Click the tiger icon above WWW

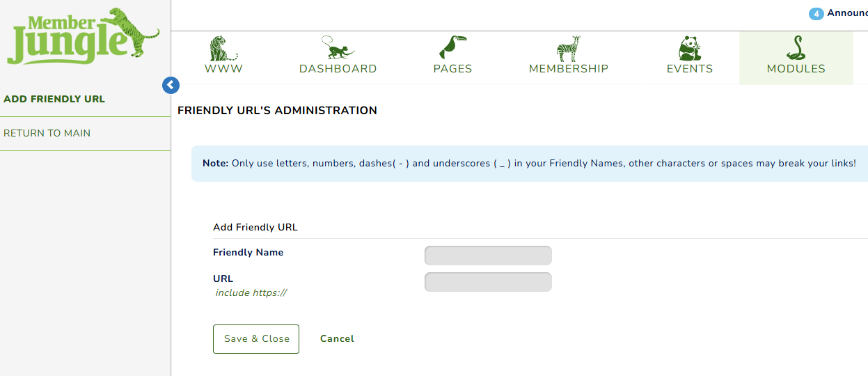click(x=223, y=48)
